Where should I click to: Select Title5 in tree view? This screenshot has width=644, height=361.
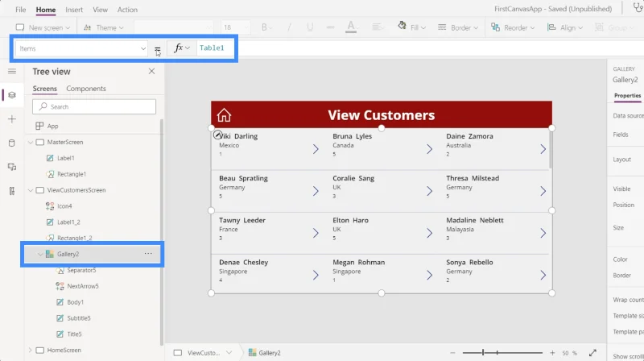(74, 334)
